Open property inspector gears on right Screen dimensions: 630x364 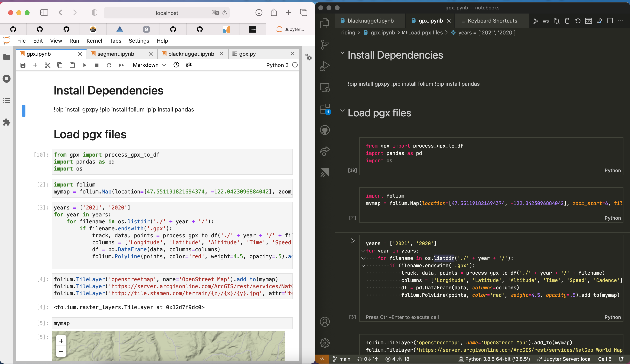pyautogui.click(x=308, y=57)
